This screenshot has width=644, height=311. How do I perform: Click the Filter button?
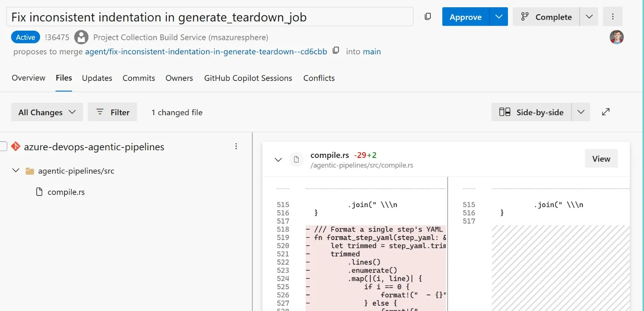pyautogui.click(x=112, y=112)
